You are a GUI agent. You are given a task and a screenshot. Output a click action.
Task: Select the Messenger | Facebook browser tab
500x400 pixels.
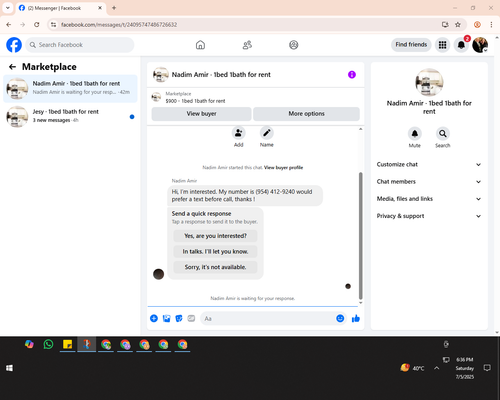[x=60, y=8]
